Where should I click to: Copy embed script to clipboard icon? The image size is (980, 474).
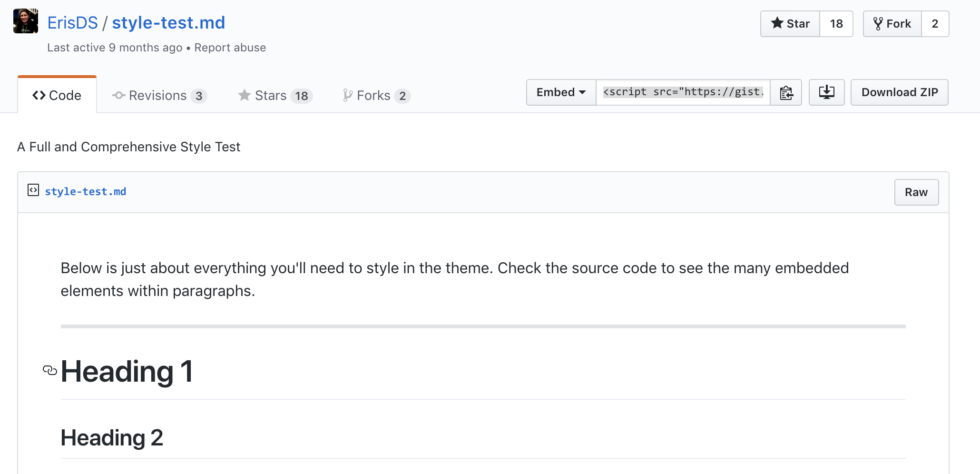click(786, 92)
